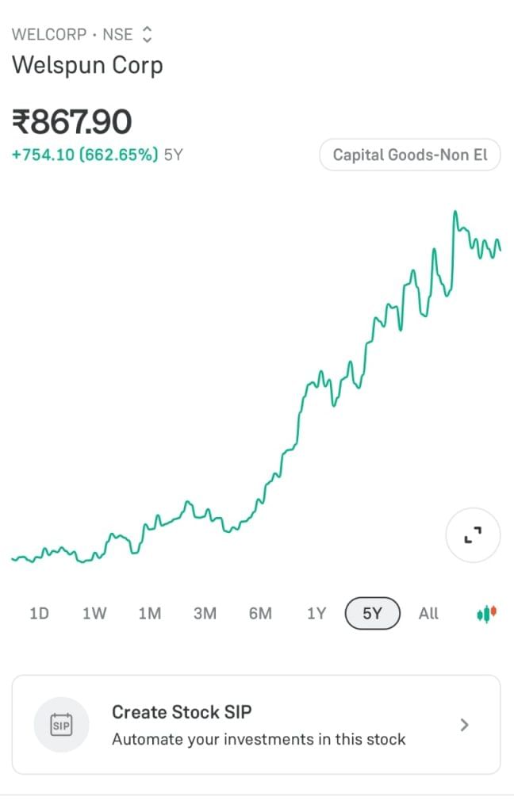This screenshot has width=514, height=812.
Task: Open the Create Stock SIP arrow
Action: click(465, 725)
